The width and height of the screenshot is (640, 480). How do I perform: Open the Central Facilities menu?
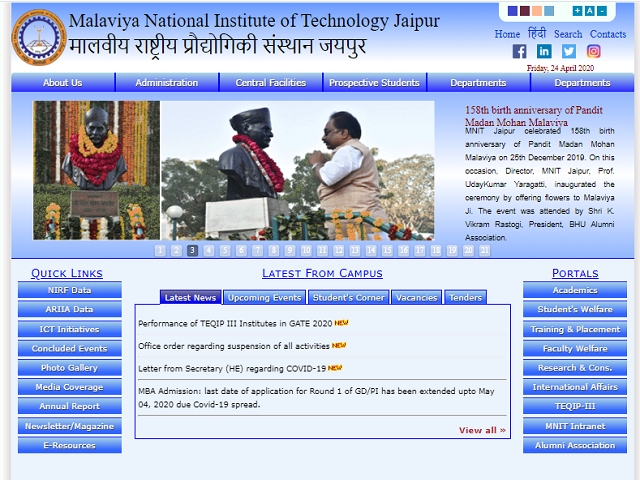271,83
